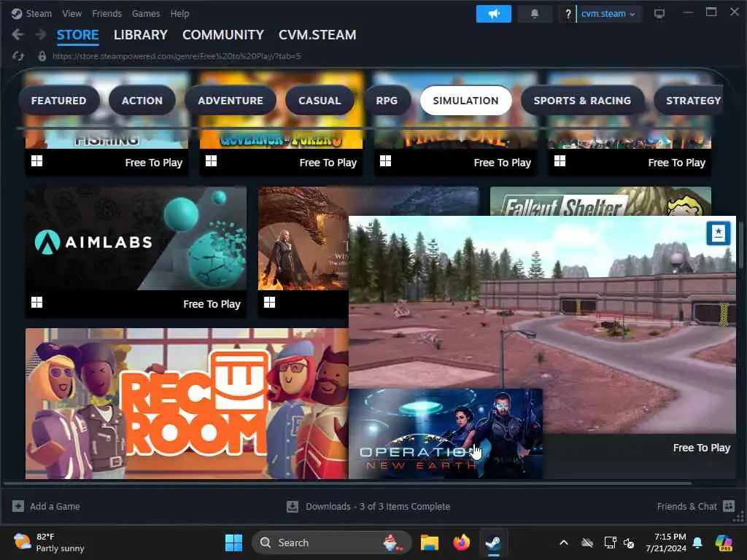Open the Friends menu
The image size is (747, 560).
tap(107, 13)
